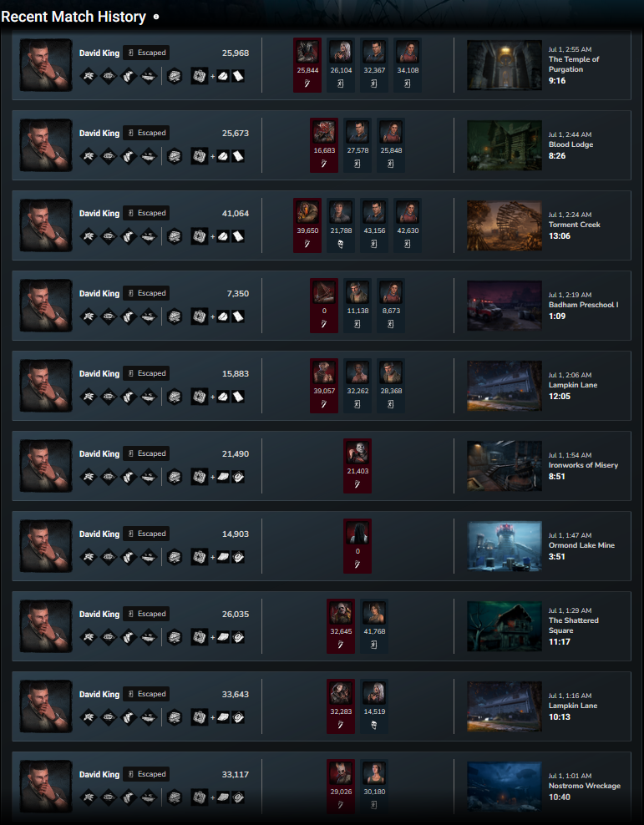
Task: Click David King's portrait in the Blood Lodge match
Action: (x=46, y=145)
